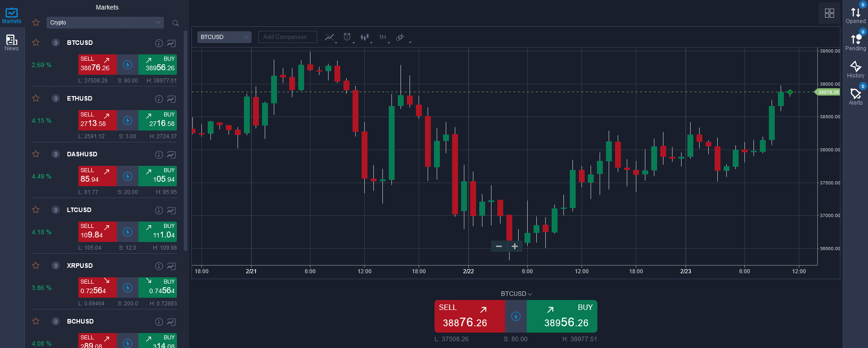The image size is (868, 348).
Task: Open the chart indicators tool
Action: pos(329,37)
